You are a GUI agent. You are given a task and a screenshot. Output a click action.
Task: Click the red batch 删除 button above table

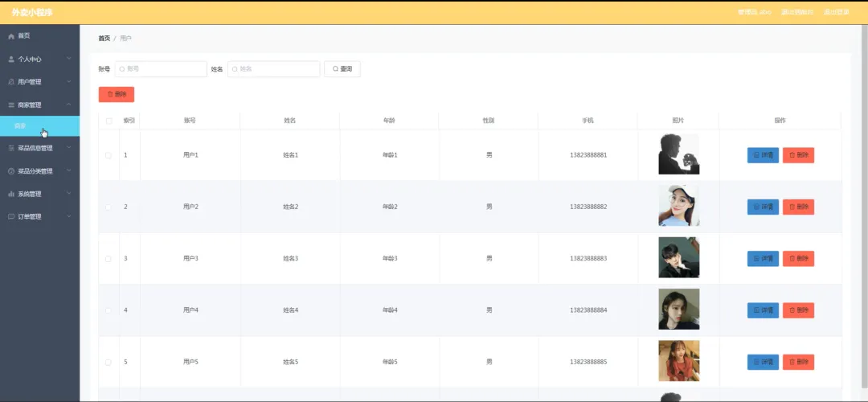pyautogui.click(x=117, y=95)
